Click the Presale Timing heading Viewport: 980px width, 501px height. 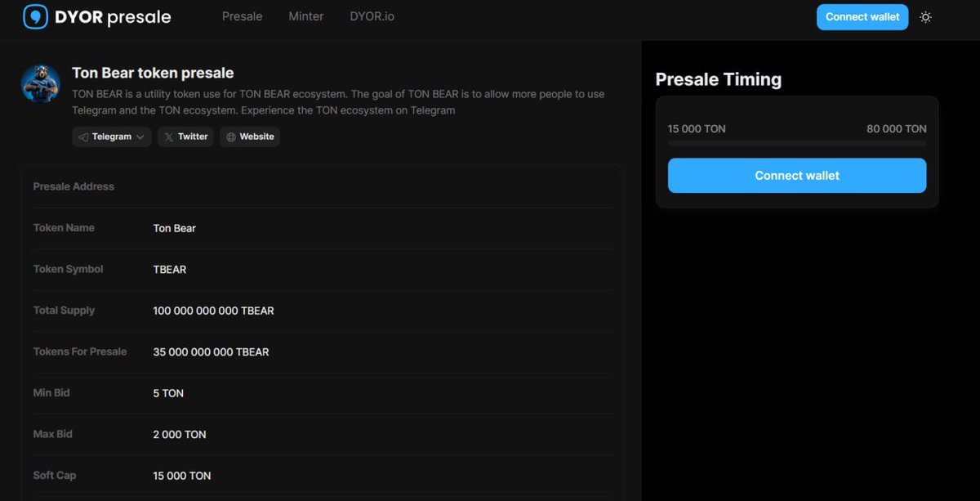(719, 79)
